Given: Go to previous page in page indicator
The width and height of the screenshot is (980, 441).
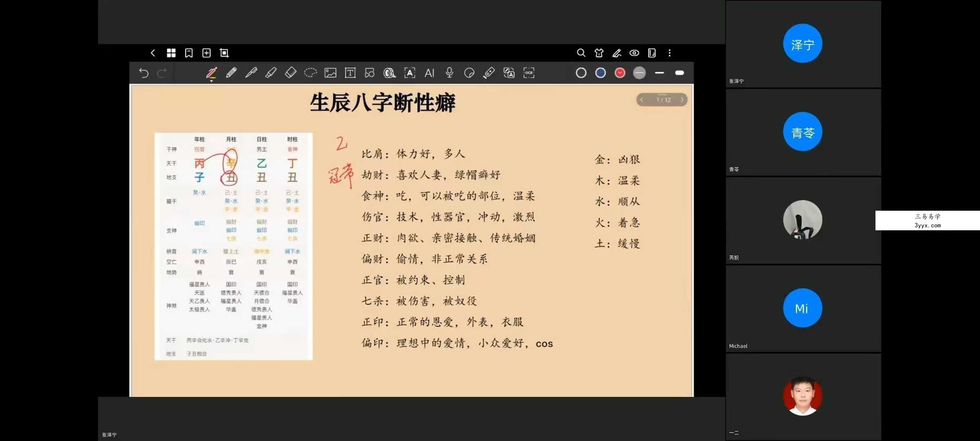Looking at the screenshot, I should point(642,100).
